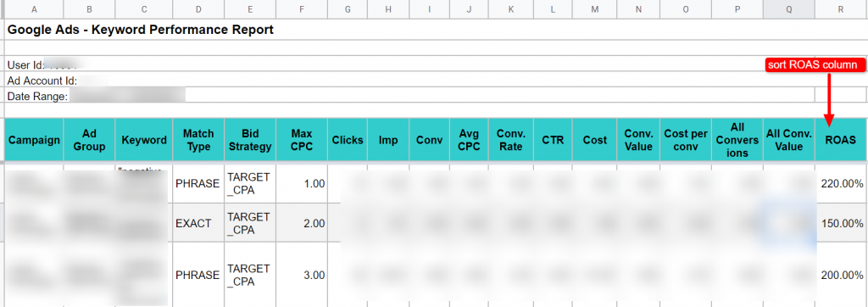Select the Match Type header cell
This screenshot has height=307, width=868.
click(x=198, y=140)
